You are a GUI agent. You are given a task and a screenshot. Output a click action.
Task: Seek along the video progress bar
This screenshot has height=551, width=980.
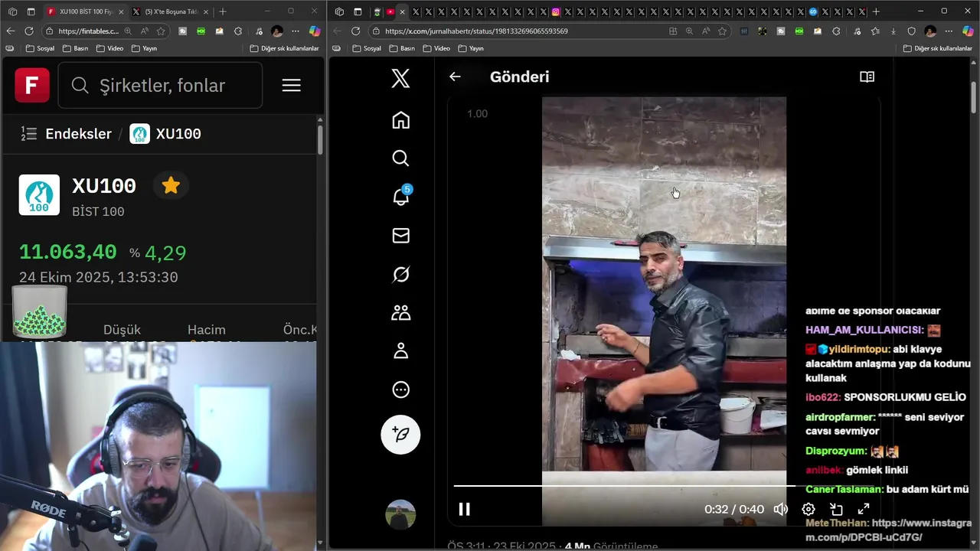point(663,485)
